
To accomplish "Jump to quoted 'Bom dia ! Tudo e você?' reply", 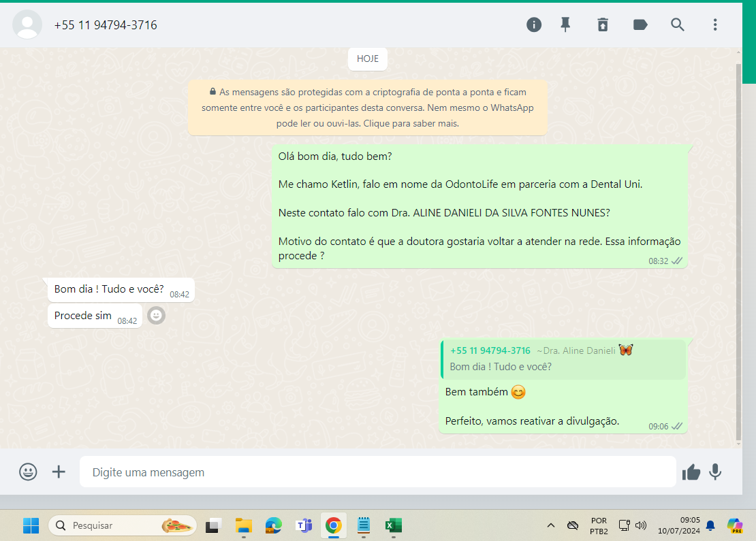I will [x=563, y=359].
